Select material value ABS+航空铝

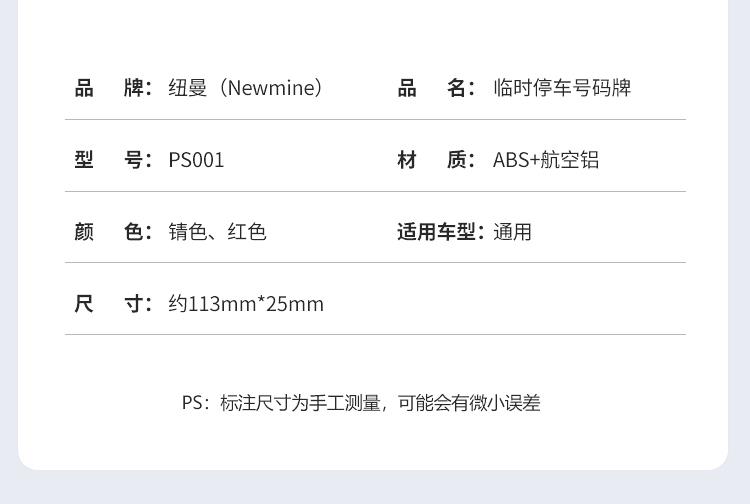(546, 160)
